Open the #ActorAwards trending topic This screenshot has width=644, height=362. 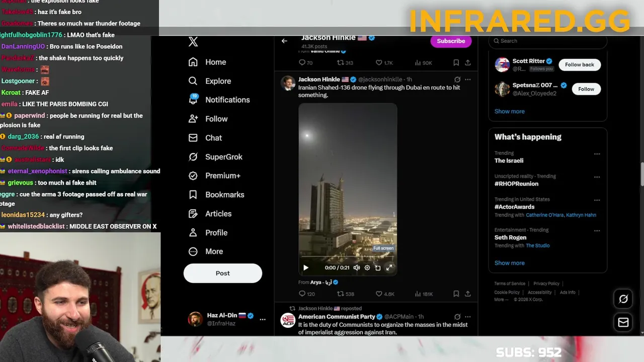click(x=515, y=207)
